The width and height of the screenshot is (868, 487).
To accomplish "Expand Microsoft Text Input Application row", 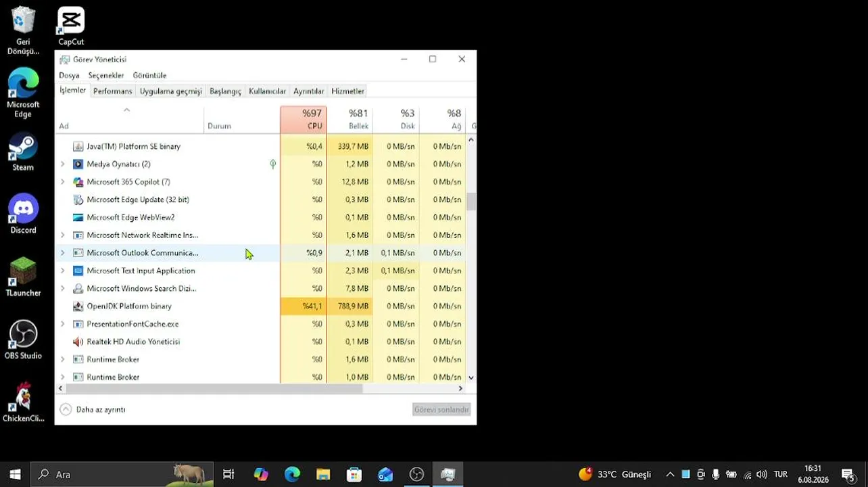I will pyautogui.click(x=63, y=271).
